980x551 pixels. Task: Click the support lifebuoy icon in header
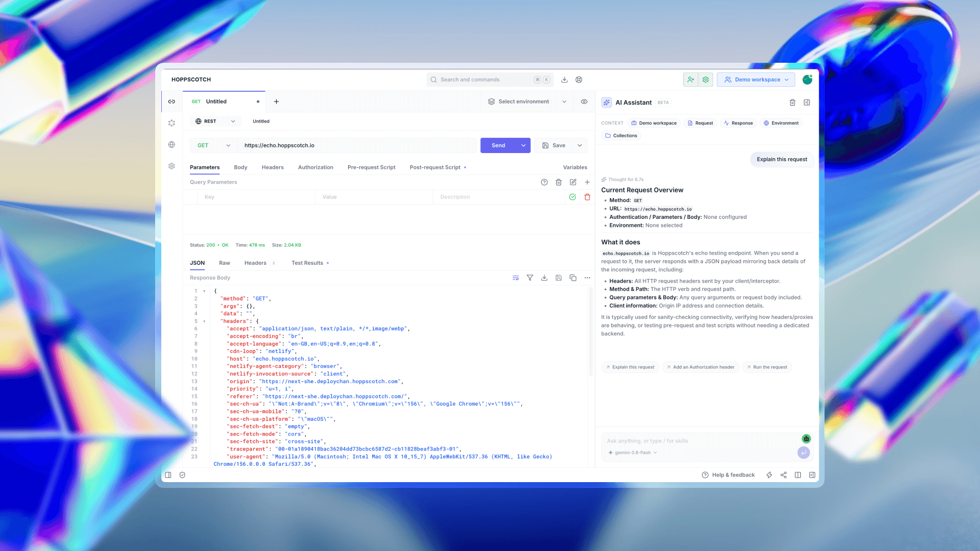(579, 80)
